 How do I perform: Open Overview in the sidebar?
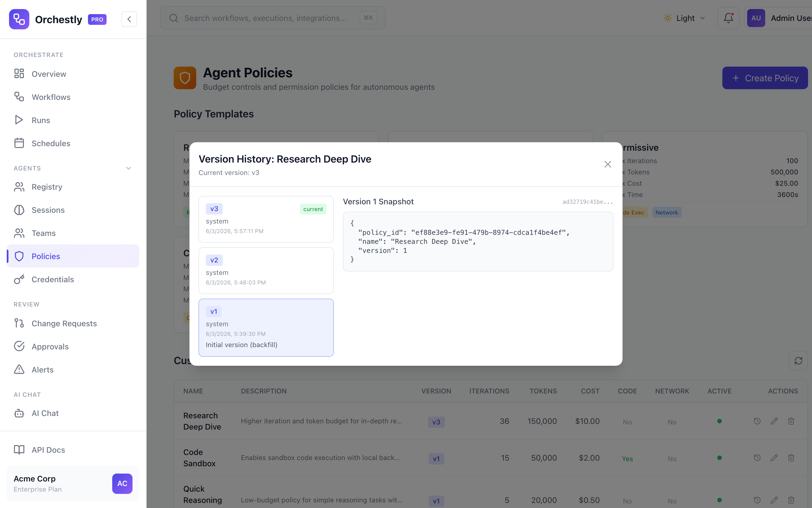[x=73, y=74]
